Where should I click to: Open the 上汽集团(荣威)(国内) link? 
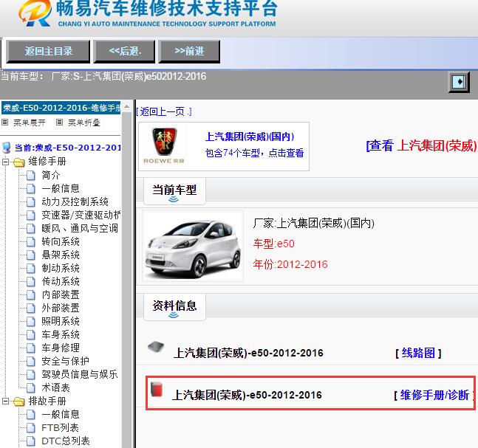250,137
